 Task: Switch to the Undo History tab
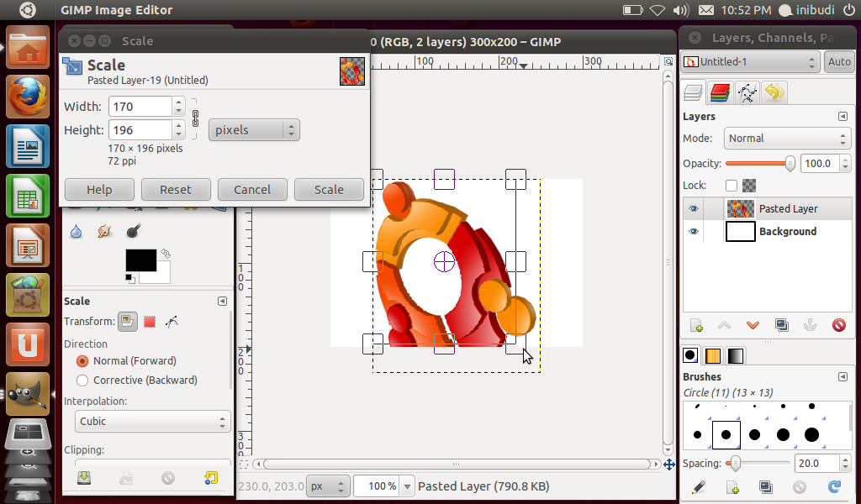(774, 92)
